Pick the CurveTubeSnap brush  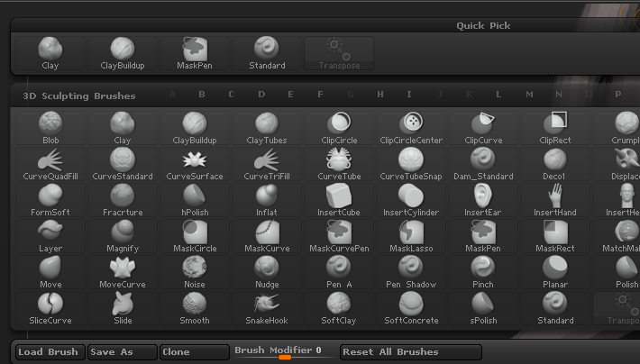411,165
